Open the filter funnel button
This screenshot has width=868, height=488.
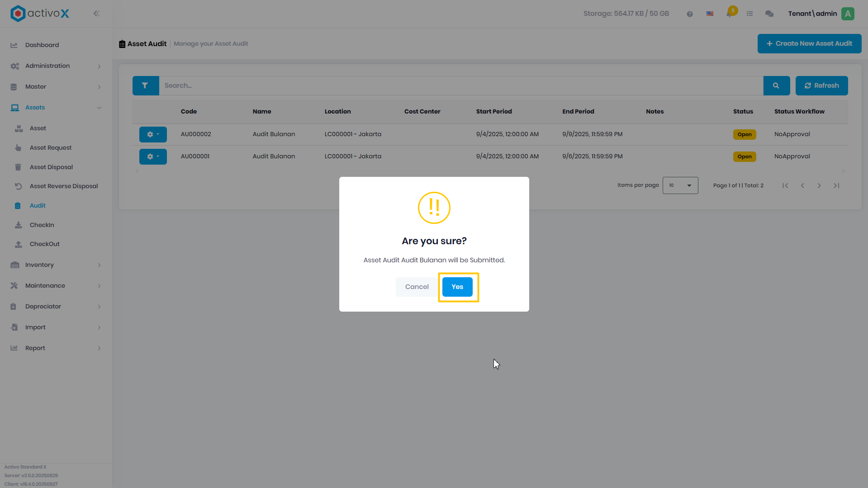145,85
